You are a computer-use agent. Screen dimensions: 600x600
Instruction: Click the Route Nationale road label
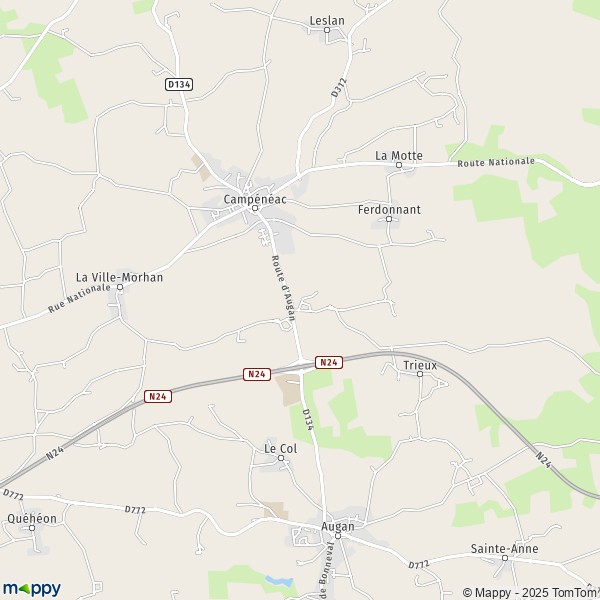(496, 162)
